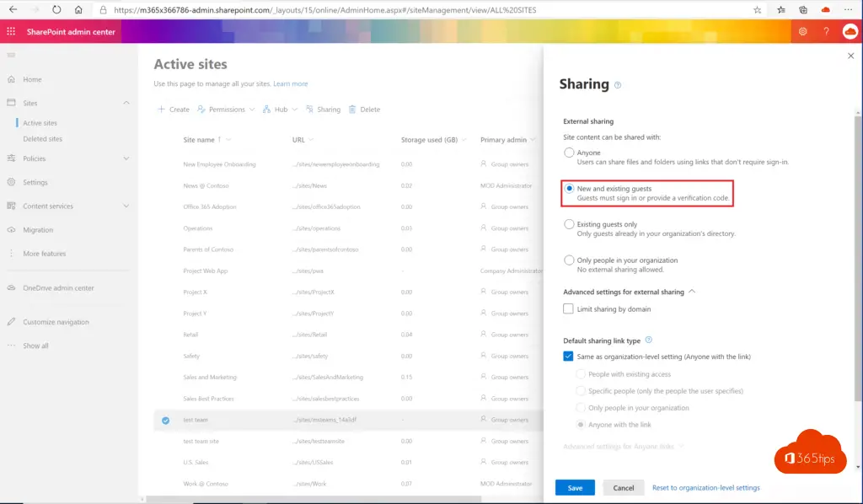Go to Migration in the sidebar
863x504 pixels.
38,230
